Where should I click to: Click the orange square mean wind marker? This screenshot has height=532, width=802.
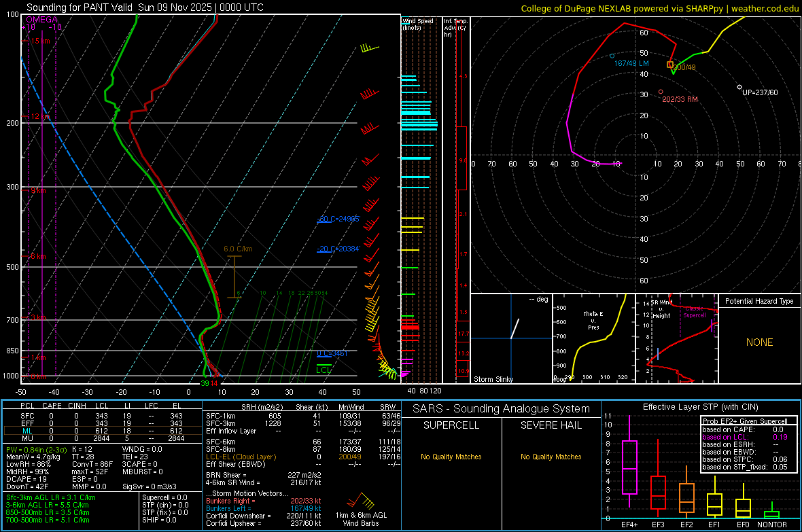(x=670, y=64)
